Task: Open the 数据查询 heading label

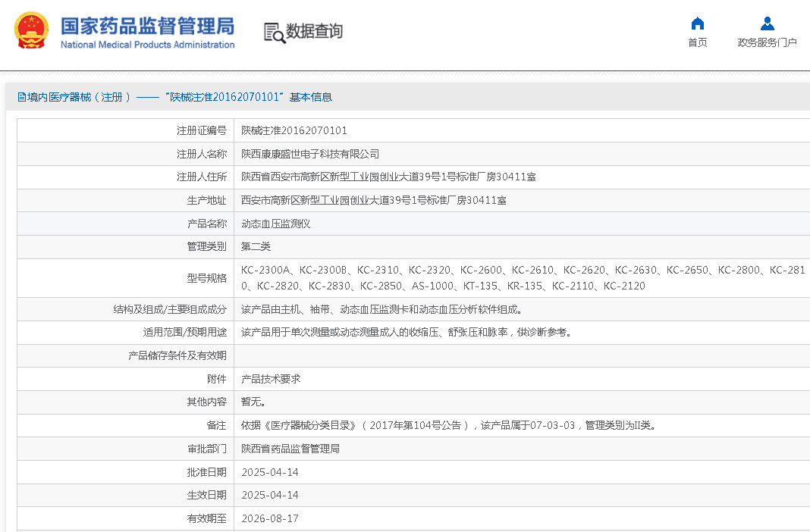Action: (x=314, y=32)
